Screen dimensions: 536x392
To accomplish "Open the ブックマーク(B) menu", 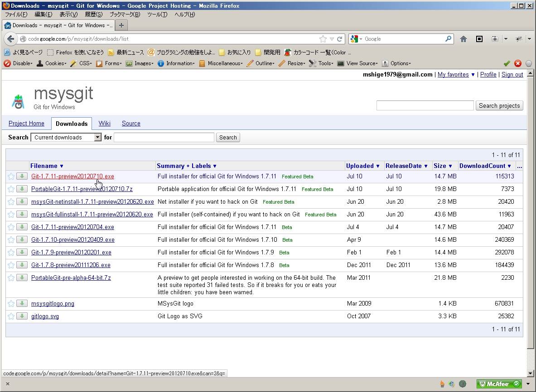I will [125, 14].
